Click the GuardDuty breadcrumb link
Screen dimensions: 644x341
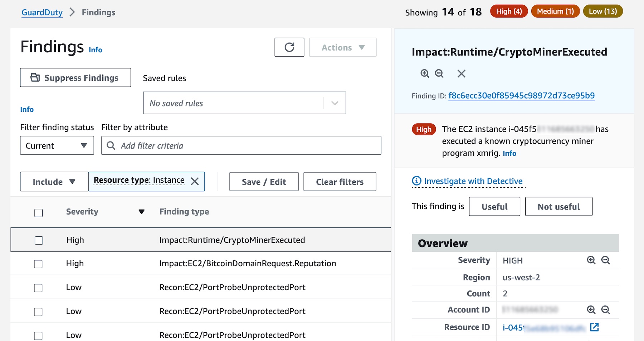42,12
